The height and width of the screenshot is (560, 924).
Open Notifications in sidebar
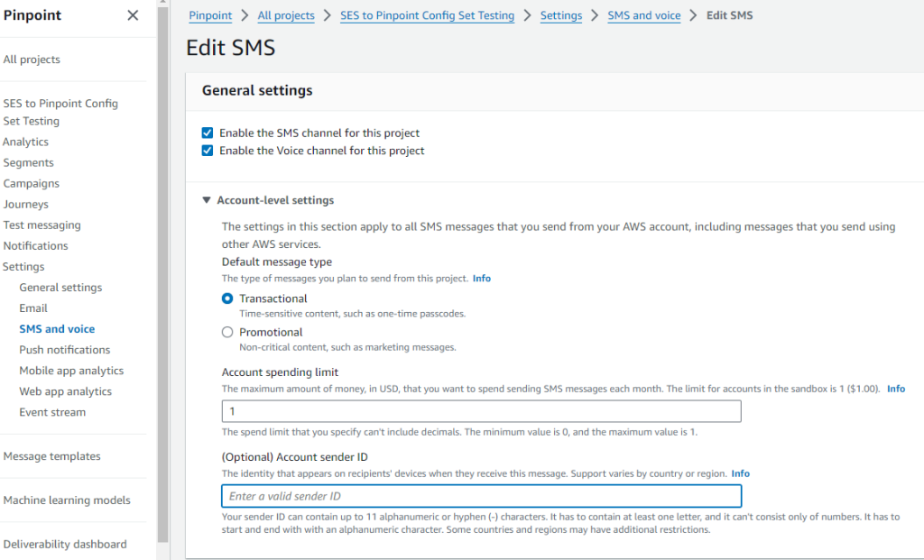[35, 245]
